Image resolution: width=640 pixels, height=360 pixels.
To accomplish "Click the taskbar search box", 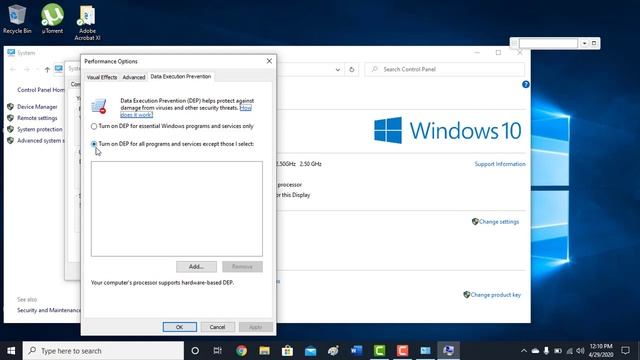I will [103, 351].
